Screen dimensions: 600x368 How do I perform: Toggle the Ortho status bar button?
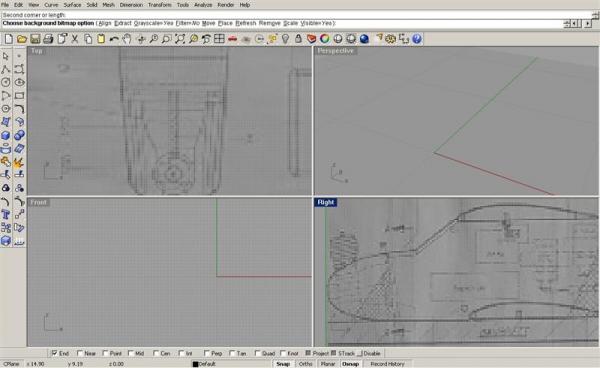click(305, 364)
